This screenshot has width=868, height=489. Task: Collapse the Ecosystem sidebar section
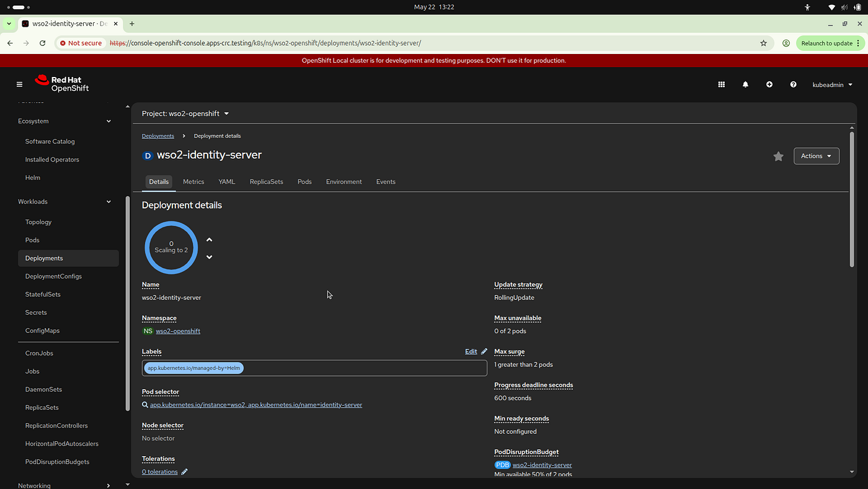click(64, 121)
